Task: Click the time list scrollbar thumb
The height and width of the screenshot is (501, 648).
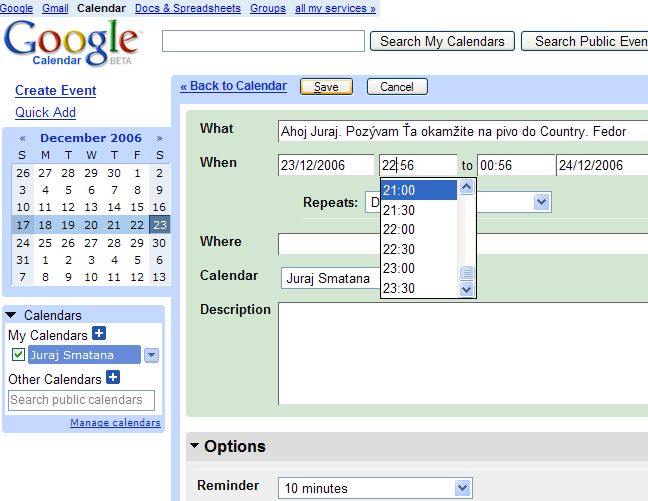Action: pos(466,273)
